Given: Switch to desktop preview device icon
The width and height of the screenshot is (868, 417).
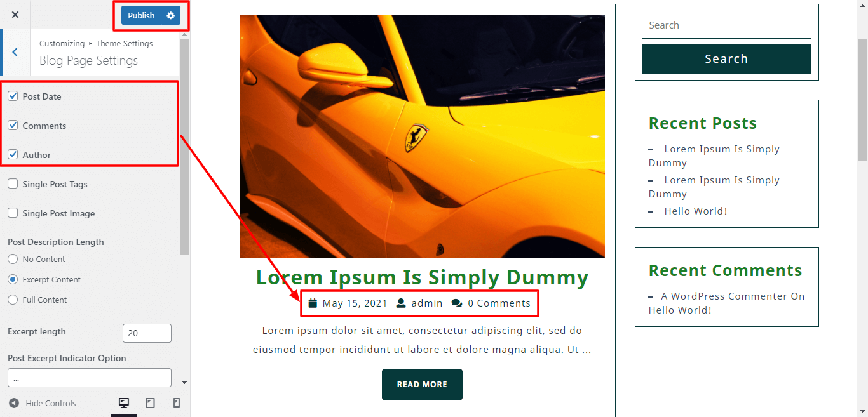Looking at the screenshot, I should 124,403.
